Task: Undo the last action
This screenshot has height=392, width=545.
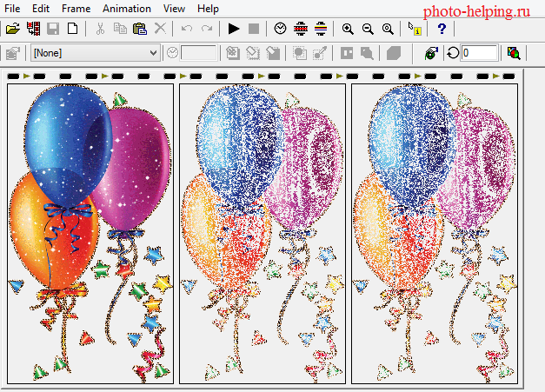Action: pos(187,29)
